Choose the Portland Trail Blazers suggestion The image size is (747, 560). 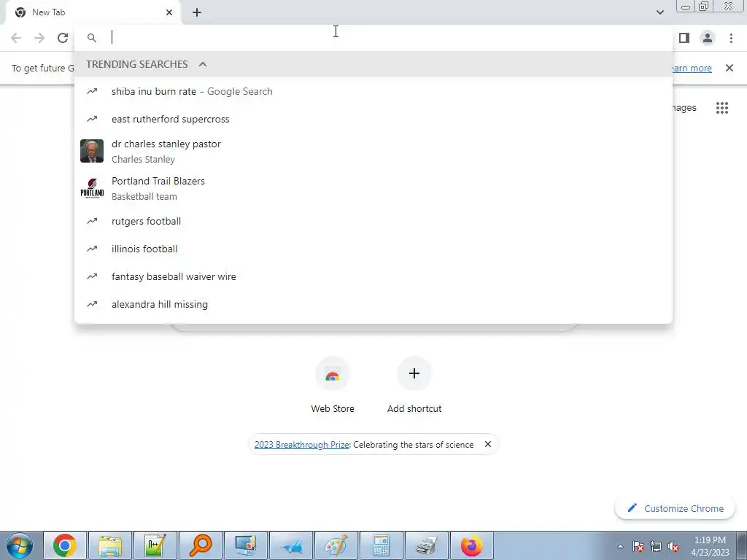tap(373, 188)
